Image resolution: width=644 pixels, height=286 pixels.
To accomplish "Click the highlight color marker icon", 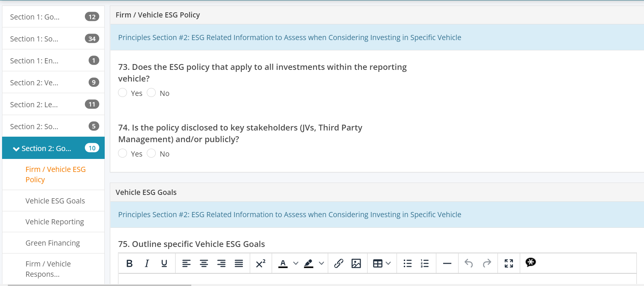I will pos(309,263).
